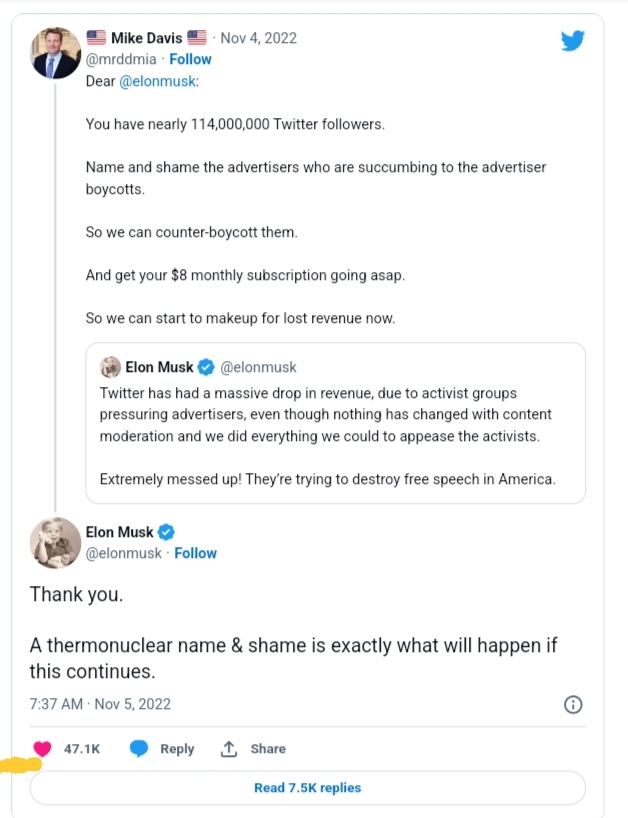The width and height of the screenshot is (628, 818).
Task: Open the quoted Elon Musk tweet text
Action: click(x=326, y=414)
